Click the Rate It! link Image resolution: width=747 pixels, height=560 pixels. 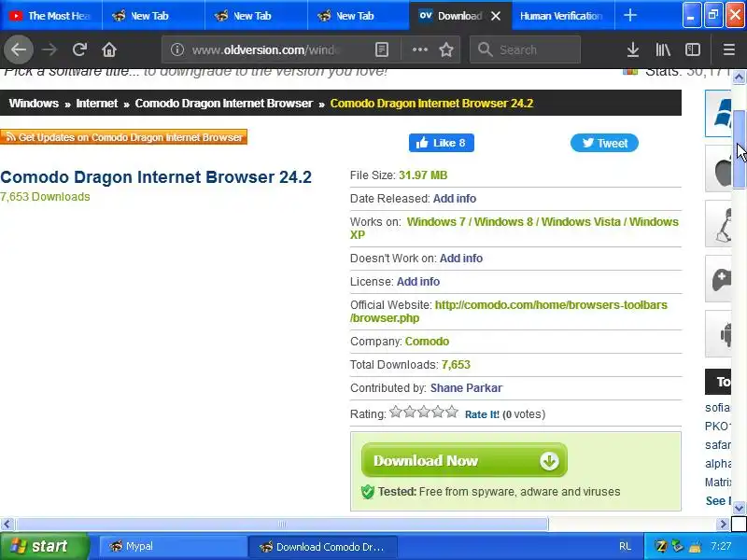pyautogui.click(x=482, y=414)
